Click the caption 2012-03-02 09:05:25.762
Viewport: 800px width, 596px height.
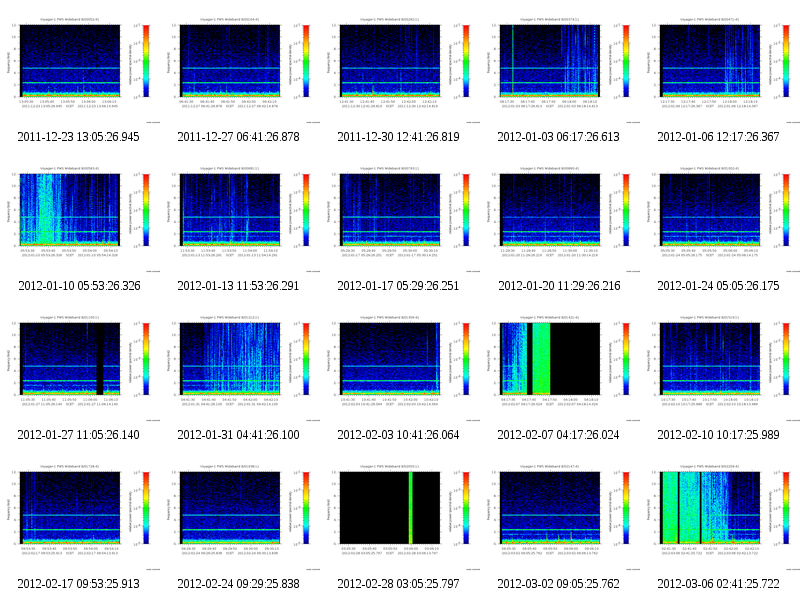[x=558, y=584]
